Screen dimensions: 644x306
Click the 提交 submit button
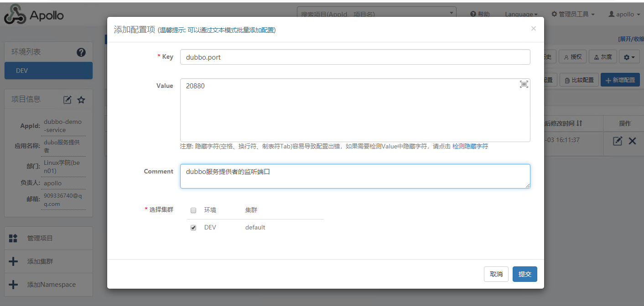525,274
